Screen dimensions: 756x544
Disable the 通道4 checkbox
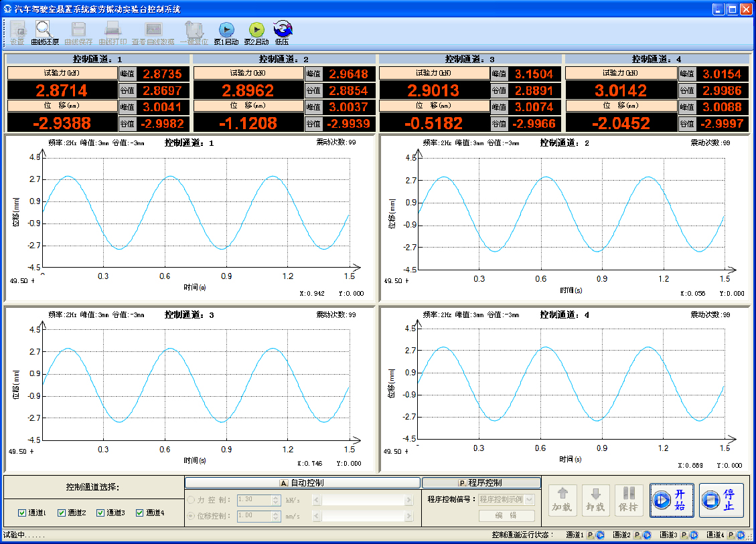click(140, 513)
